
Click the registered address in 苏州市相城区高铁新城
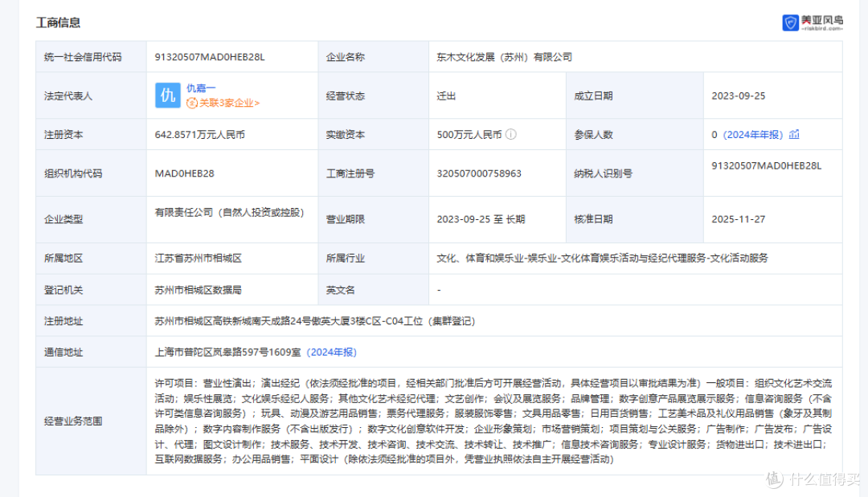[x=314, y=321]
